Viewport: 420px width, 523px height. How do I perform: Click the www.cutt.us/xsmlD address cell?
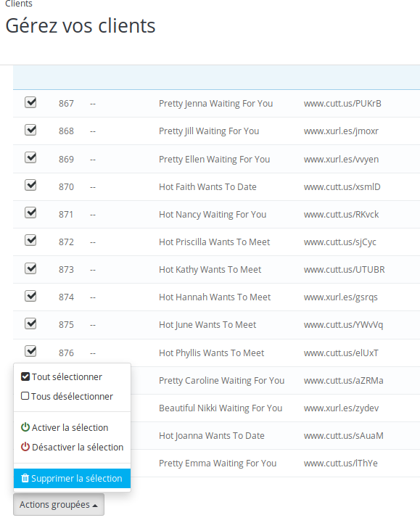point(342,187)
